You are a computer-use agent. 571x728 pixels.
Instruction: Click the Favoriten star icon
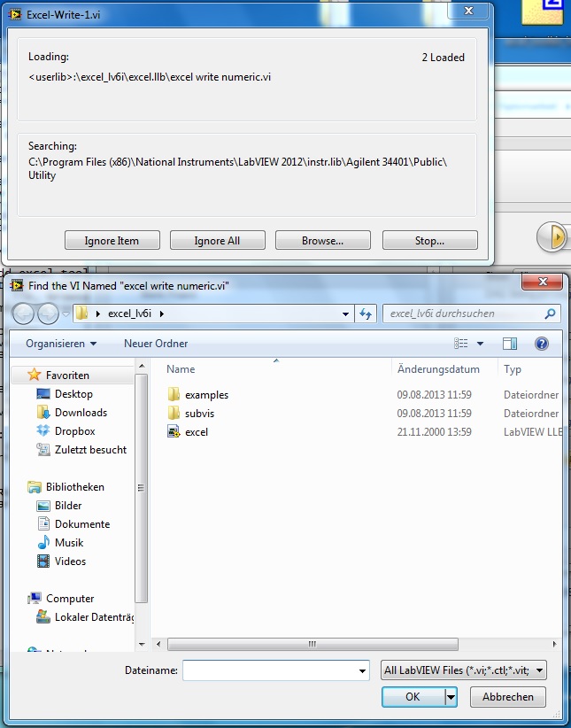tap(34, 375)
